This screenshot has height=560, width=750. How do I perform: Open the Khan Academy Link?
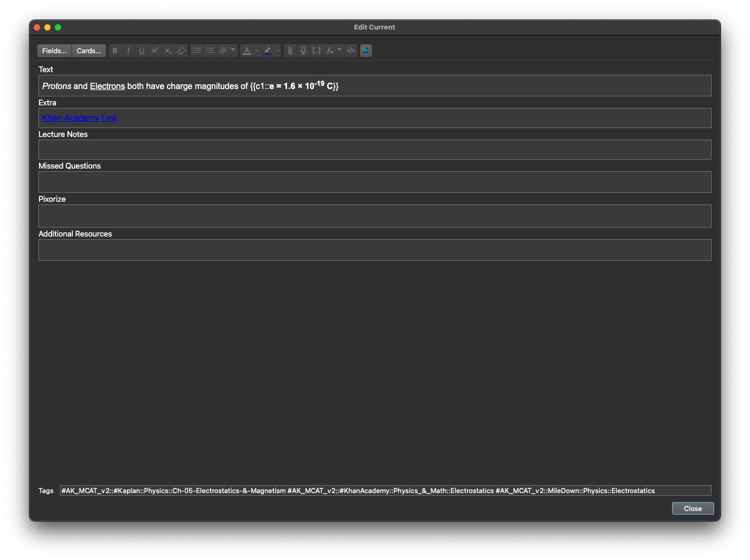(80, 117)
